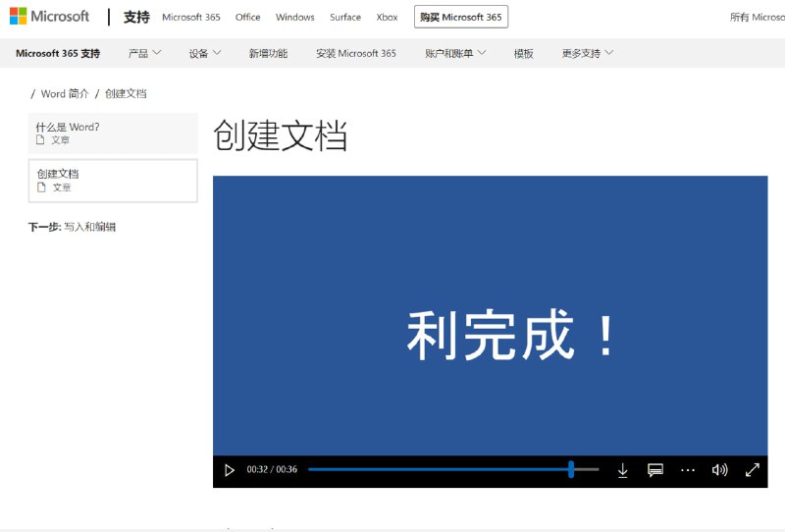
Task: Open the captions/transcript icon in the player
Action: click(x=655, y=470)
